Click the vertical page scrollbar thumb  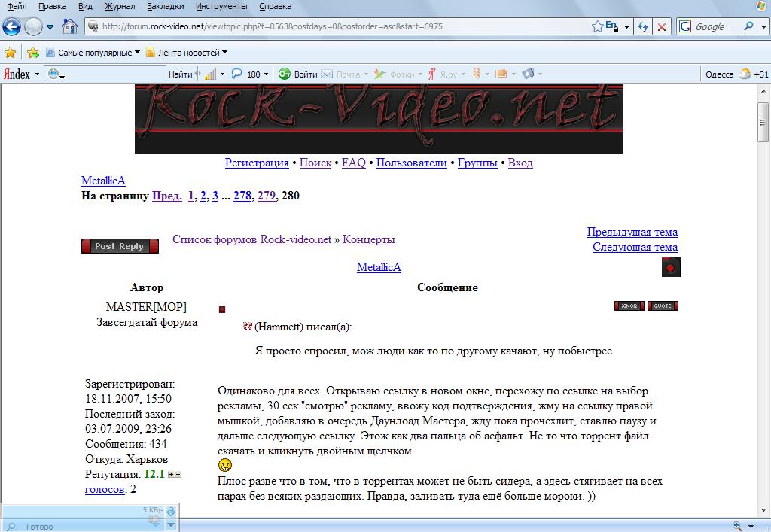tap(763, 120)
